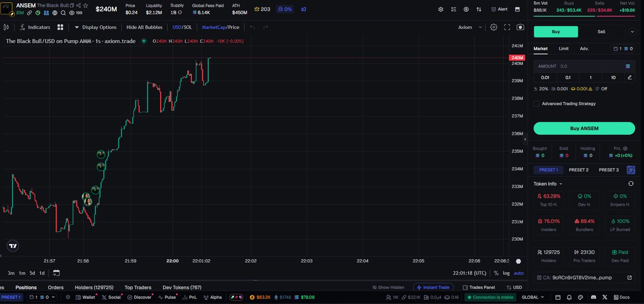Image resolution: width=644 pixels, height=304 pixels.
Task: Click the megaphone announcement icon
Action: [x=303, y=9]
